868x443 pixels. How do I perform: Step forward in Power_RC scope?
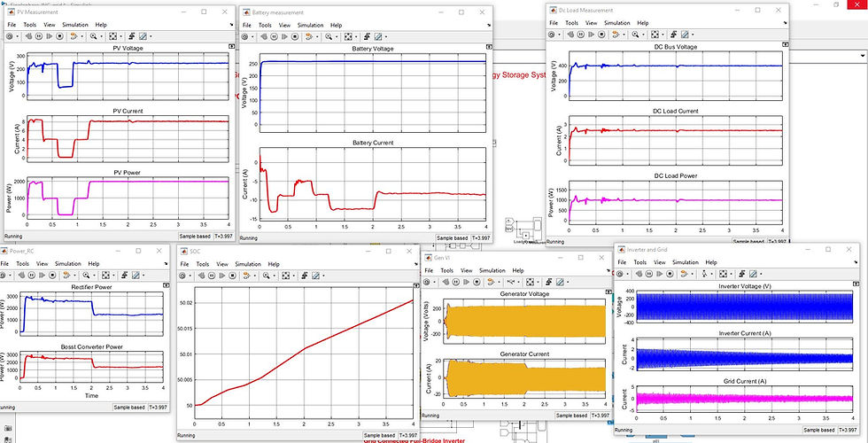[42, 275]
